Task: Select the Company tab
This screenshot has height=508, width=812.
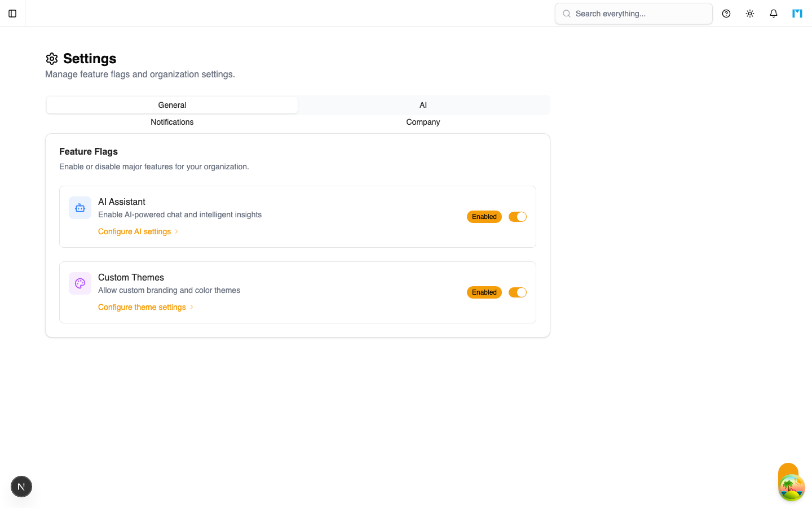Action: tap(423, 122)
